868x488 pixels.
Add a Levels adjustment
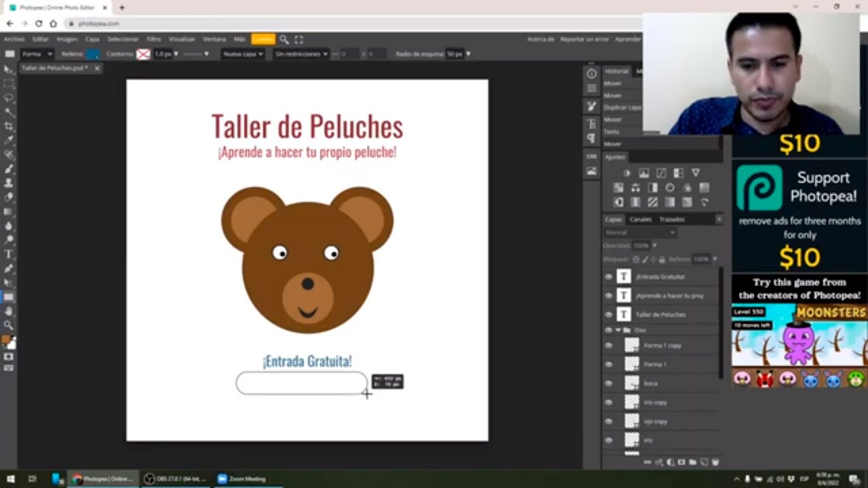pos(644,174)
